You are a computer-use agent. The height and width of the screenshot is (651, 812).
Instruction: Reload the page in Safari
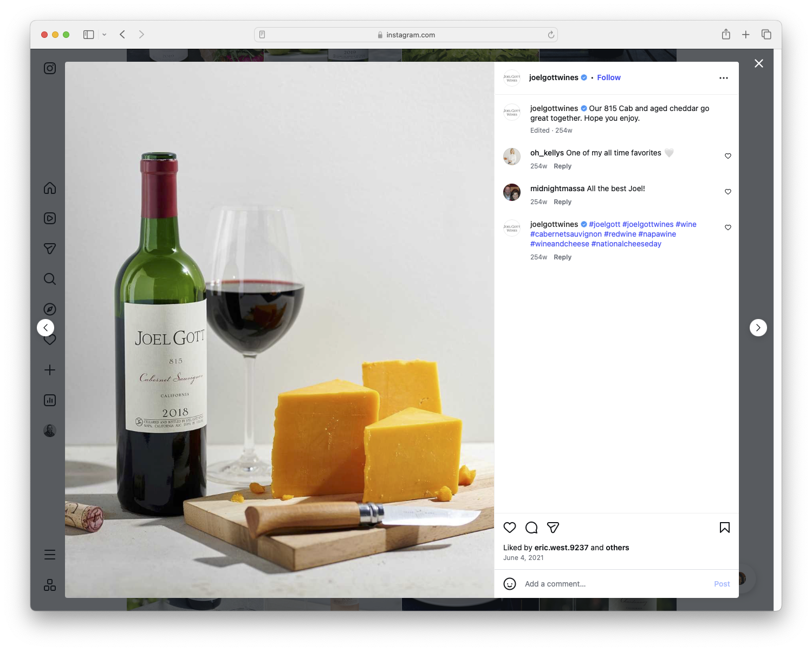coord(551,35)
